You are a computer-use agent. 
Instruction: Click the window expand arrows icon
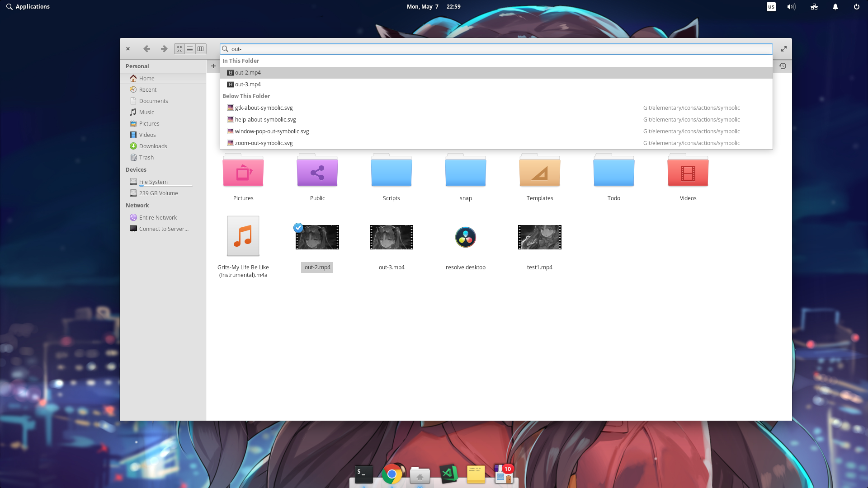[784, 49]
